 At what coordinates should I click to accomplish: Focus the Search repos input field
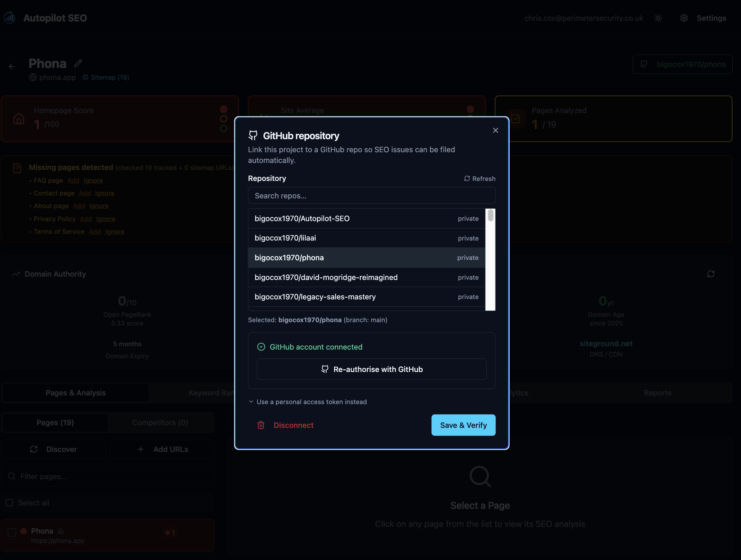(372, 196)
